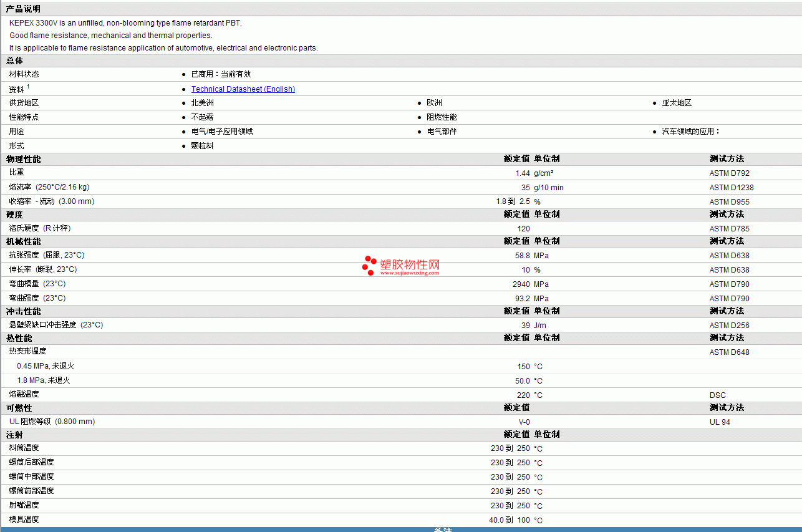This screenshot has width=802, height=532.
Task: Select the 0.45 MPa, 未退火 row label
Action: point(46,366)
